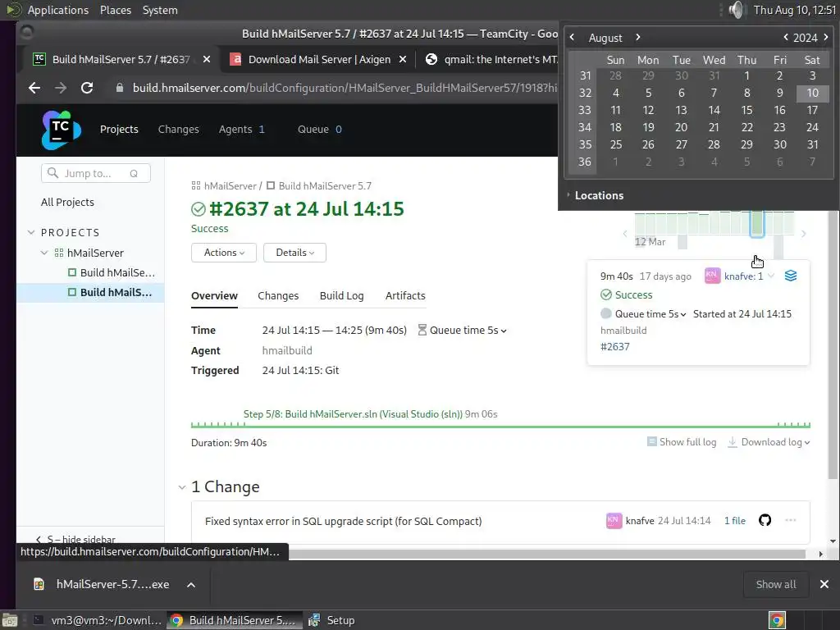Open the Setup window from taskbar
Viewport: 840px width, 630px height.
tap(332, 620)
